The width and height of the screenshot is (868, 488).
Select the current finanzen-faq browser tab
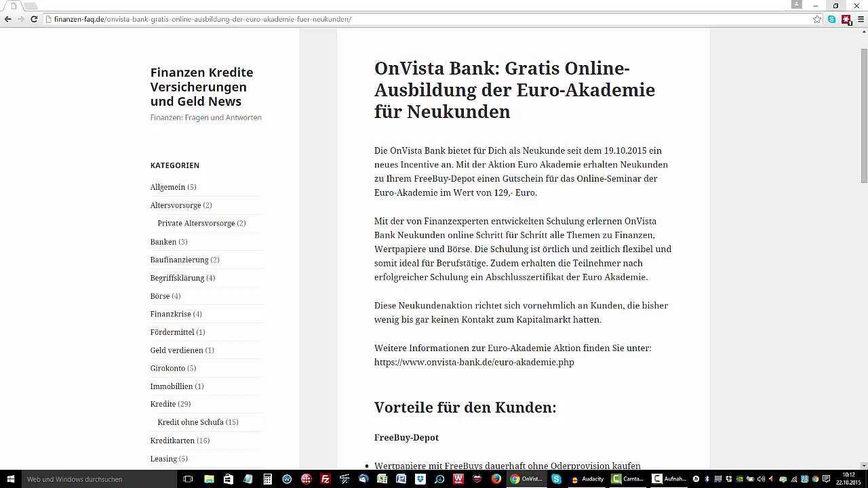click(12, 5)
